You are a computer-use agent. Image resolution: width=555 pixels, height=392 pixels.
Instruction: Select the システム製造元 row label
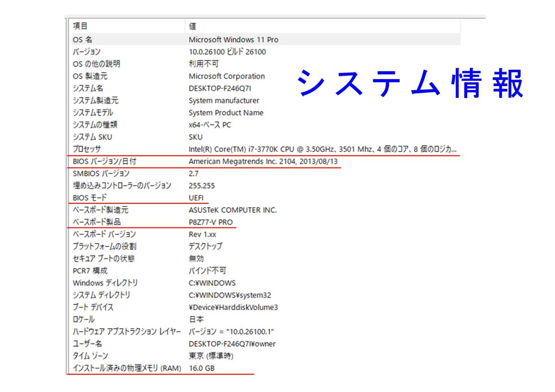[x=95, y=100]
